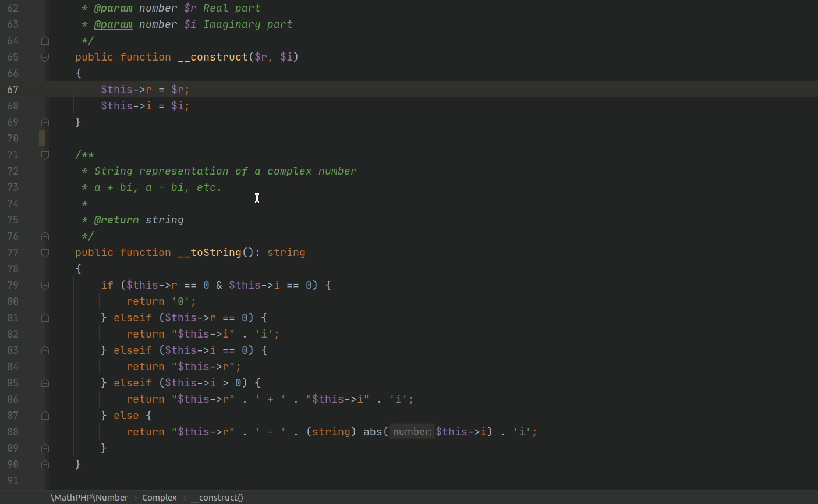Click line number 79 in the gutter
818x504 pixels.
coord(13,285)
